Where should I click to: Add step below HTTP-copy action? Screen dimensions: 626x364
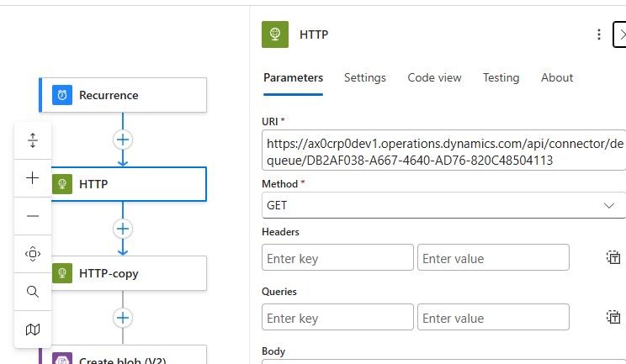123,318
